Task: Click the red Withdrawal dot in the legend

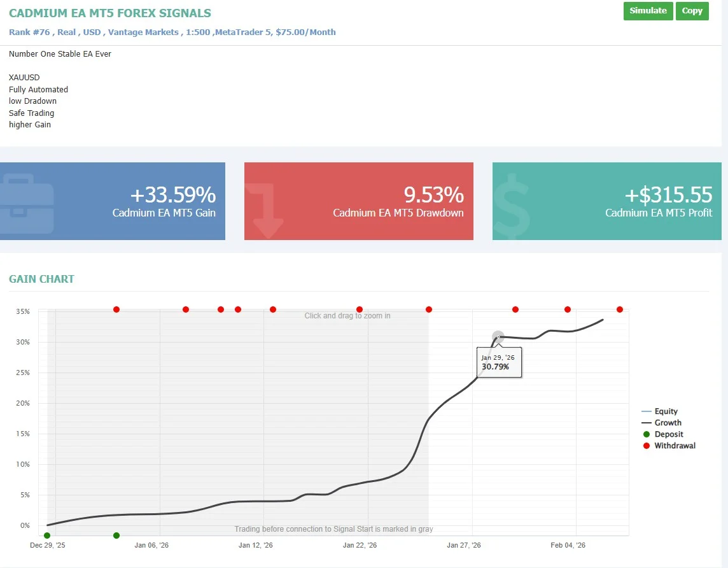Action: click(x=647, y=446)
